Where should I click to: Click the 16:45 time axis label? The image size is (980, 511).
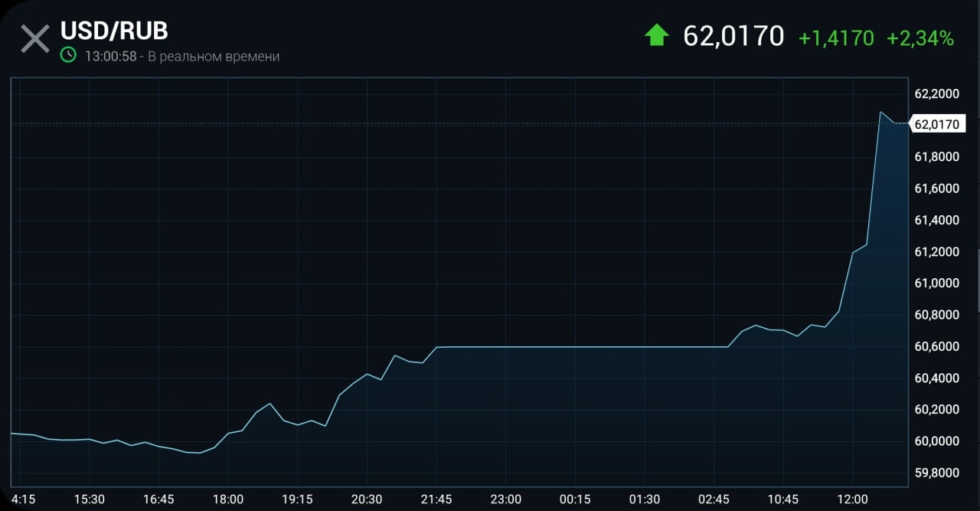pos(158,499)
